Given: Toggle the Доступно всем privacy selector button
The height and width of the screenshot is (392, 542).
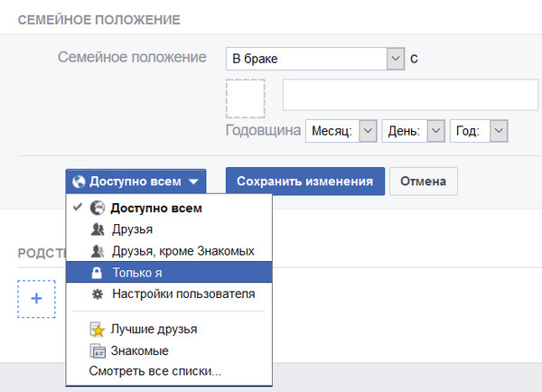Looking at the screenshot, I should click(x=135, y=181).
